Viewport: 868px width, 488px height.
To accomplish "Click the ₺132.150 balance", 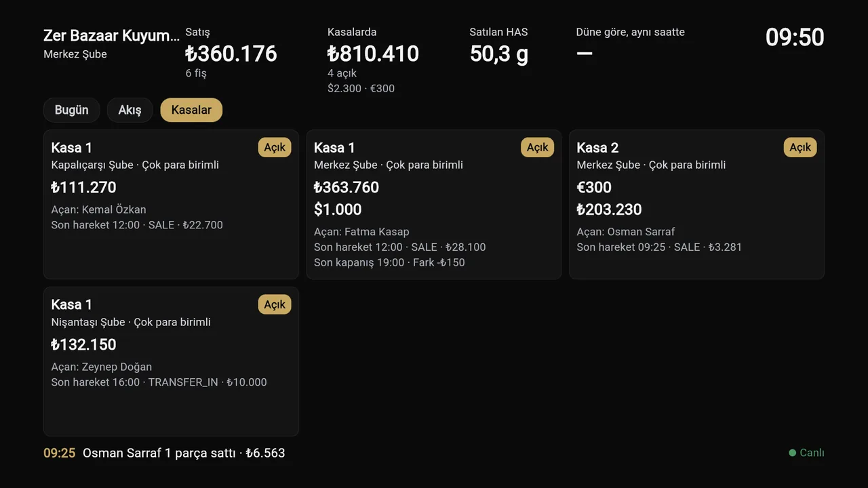I will [83, 344].
